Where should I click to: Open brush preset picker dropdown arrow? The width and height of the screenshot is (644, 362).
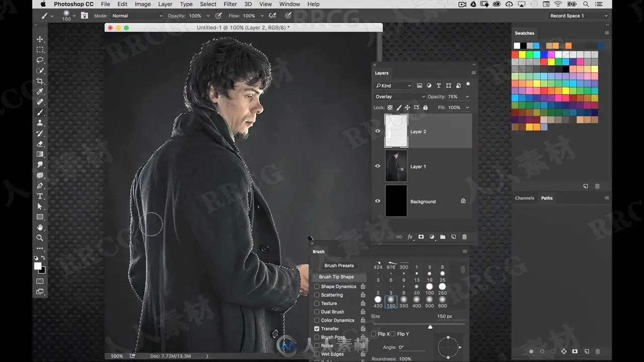click(74, 16)
